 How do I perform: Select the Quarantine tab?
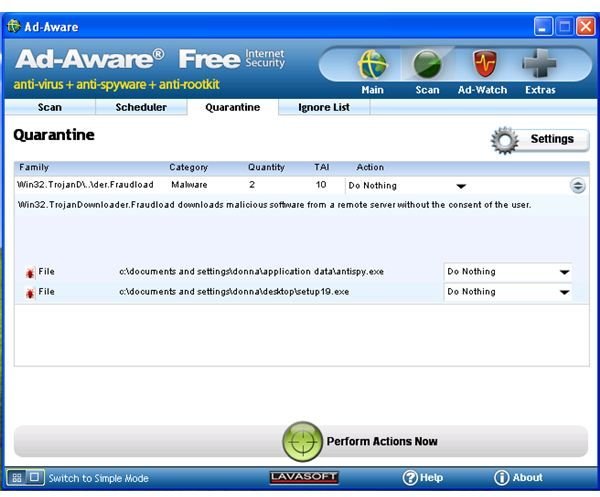233,107
